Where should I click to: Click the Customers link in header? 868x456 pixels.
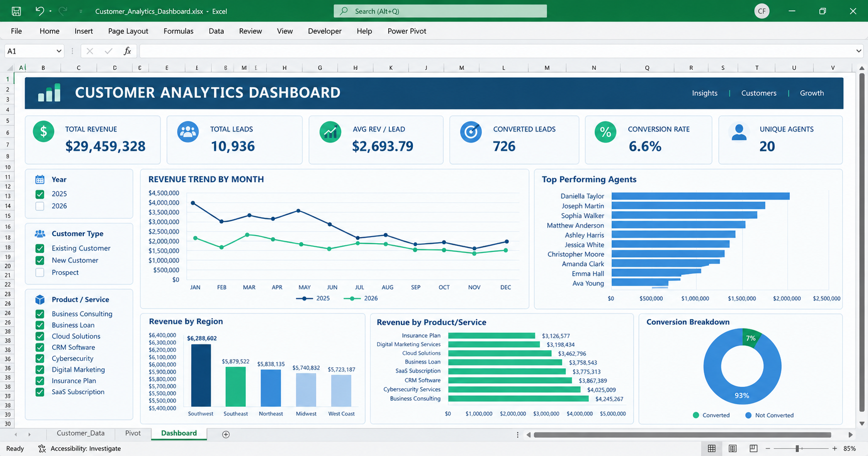759,93
